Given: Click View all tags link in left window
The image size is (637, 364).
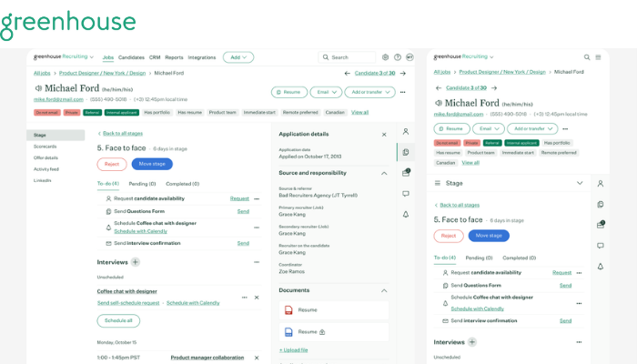Looking at the screenshot, I should click(360, 113).
